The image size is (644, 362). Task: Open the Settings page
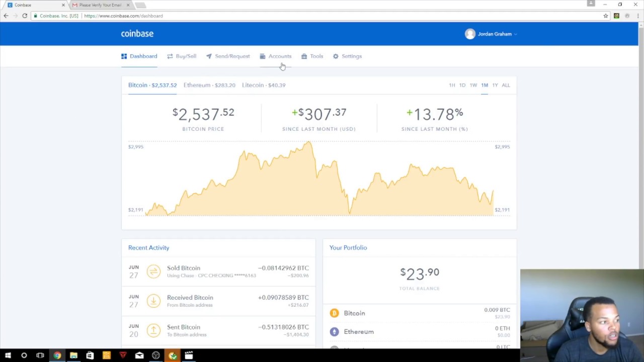click(347, 56)
